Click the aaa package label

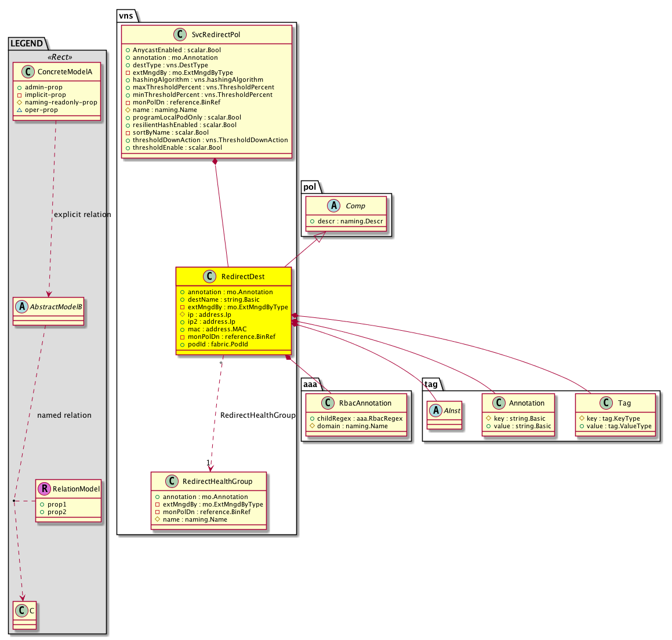pos(310,384)
